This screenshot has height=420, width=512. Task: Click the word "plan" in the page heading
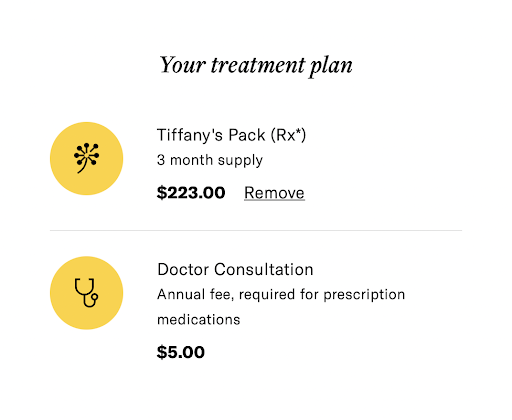pyautogui.click(x=331, y=66)
